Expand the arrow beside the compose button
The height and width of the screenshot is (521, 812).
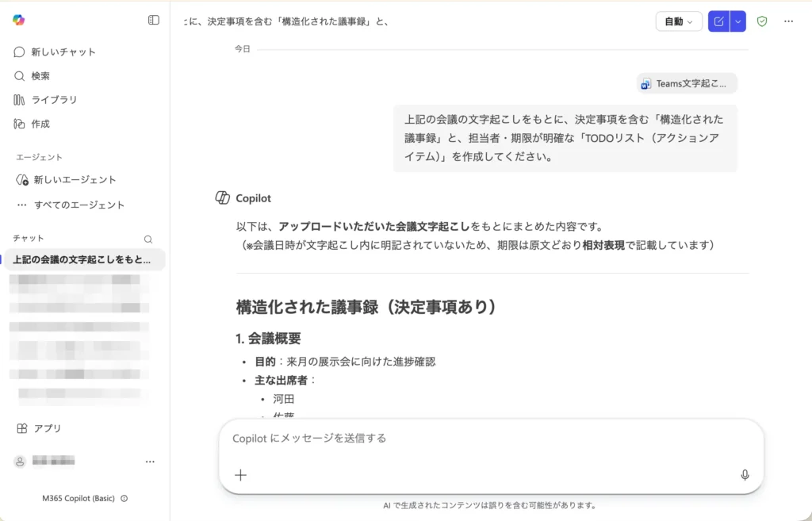738,21
